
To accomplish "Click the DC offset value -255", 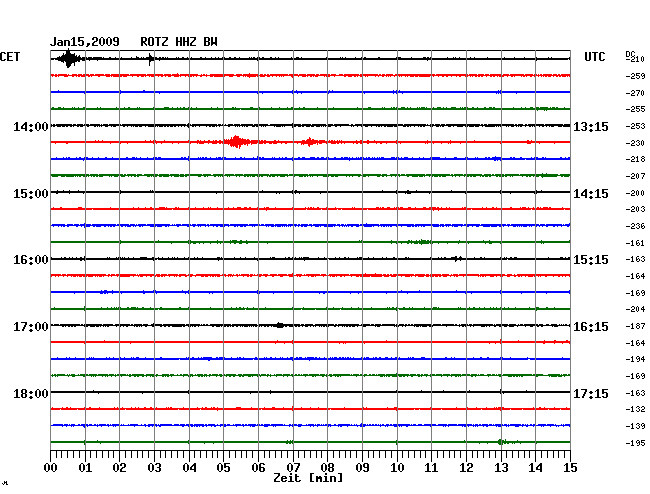I will click(x=635, y=109).
